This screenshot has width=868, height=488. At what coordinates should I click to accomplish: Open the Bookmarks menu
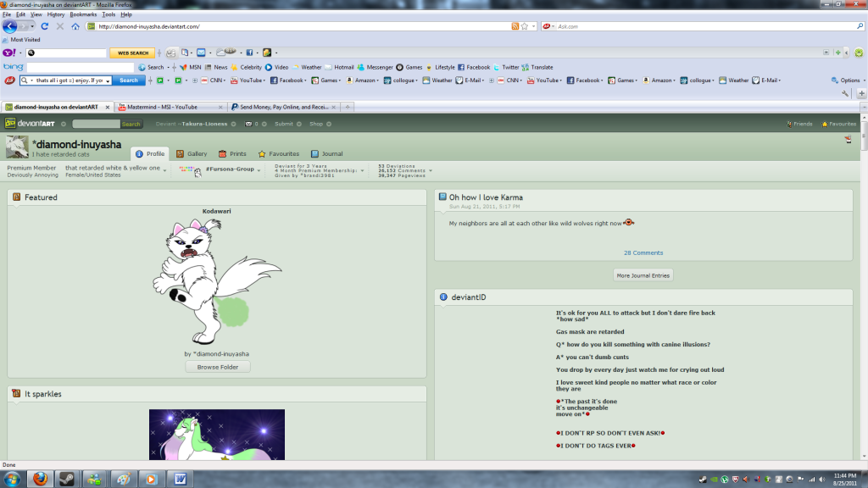tap(83, 14)
